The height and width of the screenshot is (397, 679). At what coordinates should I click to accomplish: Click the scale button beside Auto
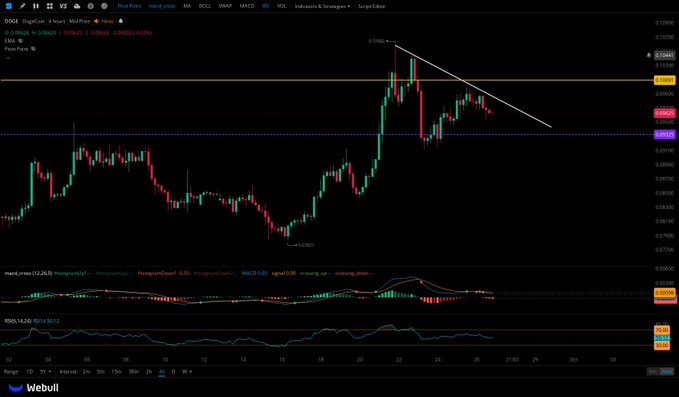click(652, 371)
